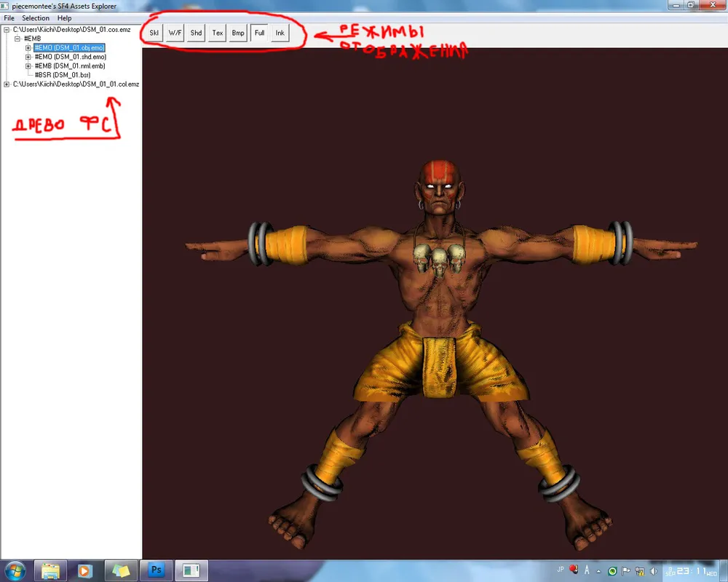Image resolution: width=728 pixels, height=582 pixels.
Task: Collapse the #EMB parent node
Action: 17,39
